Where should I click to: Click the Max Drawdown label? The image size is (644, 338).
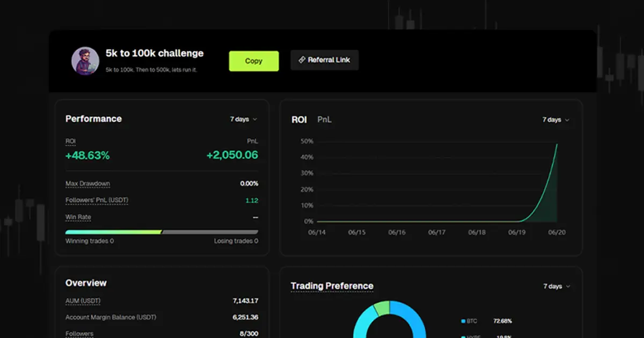(x=87, y=183)
